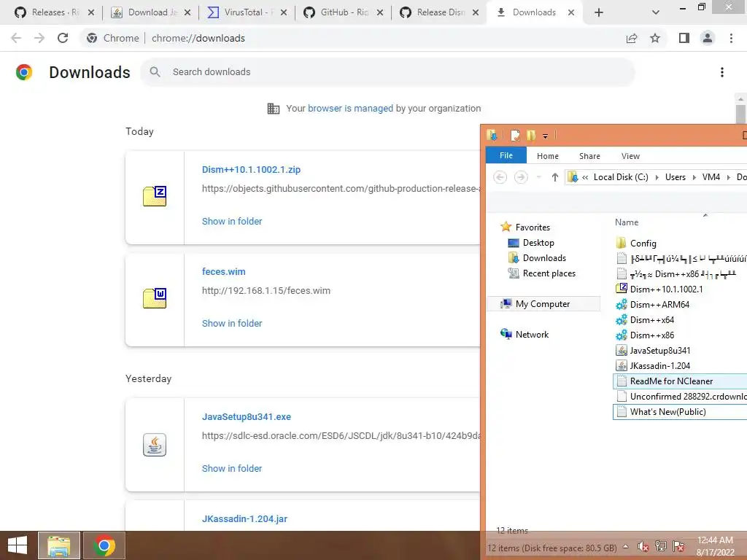Expand Explorer's recent locations dropdown

pyautogui.click(x=539, y=177)
